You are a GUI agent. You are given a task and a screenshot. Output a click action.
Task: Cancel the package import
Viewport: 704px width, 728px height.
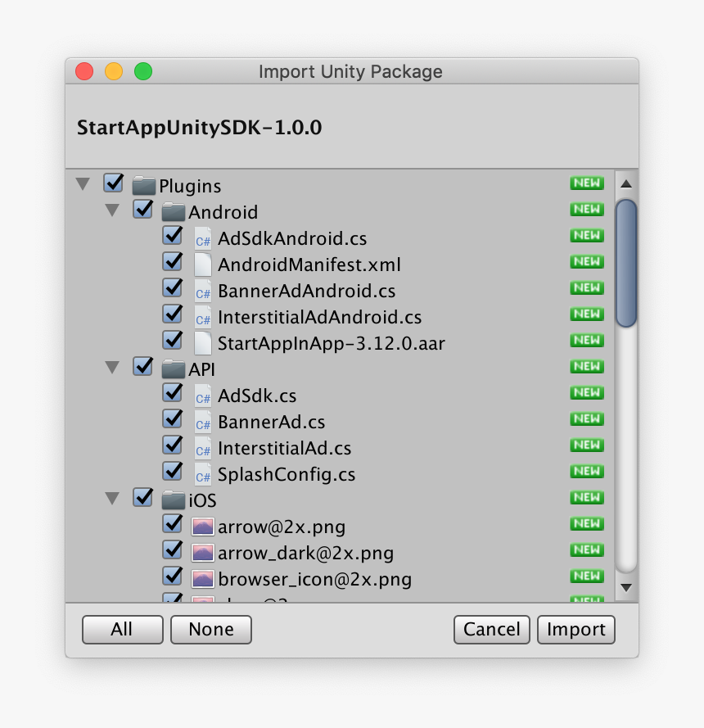coord(492,630)
